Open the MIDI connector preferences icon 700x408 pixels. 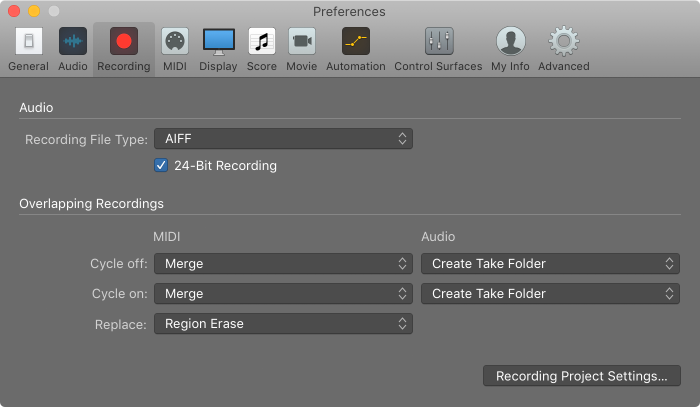175,41
